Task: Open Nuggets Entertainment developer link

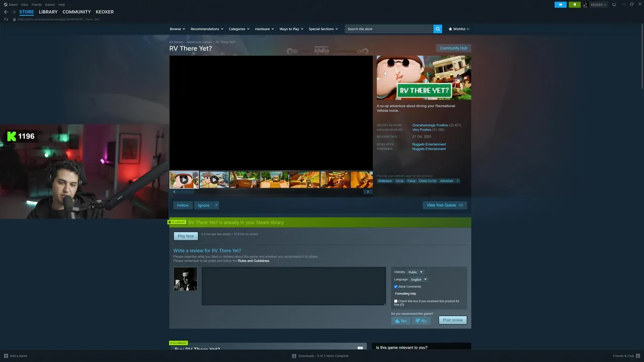Action: pos(429,144)
